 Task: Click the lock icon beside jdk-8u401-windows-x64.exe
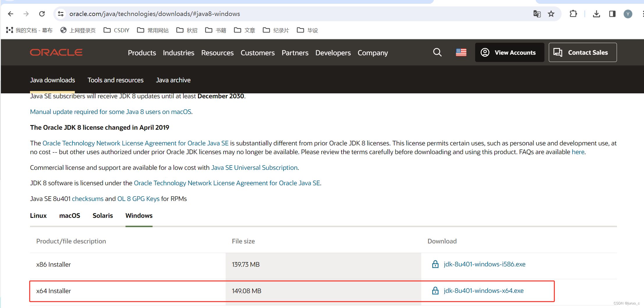[x=435, y=291]
